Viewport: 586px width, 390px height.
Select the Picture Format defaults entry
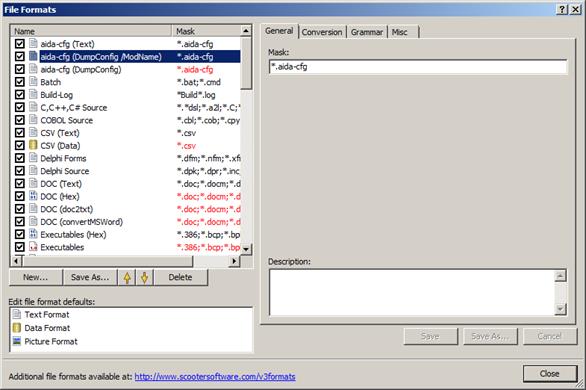click(45, 341)
